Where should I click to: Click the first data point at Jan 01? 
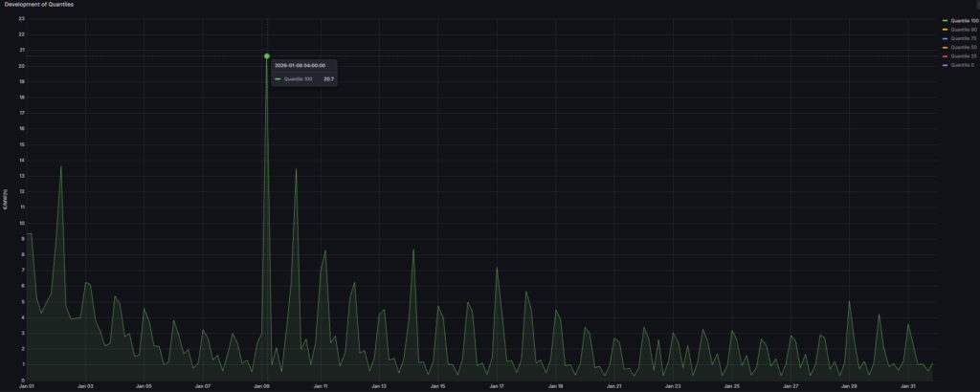tap(27, 234)
